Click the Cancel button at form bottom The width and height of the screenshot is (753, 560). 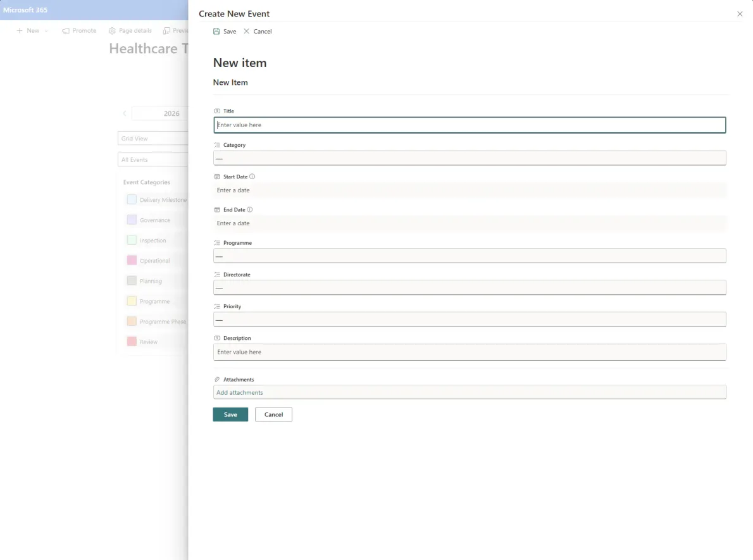coord(273,414)
